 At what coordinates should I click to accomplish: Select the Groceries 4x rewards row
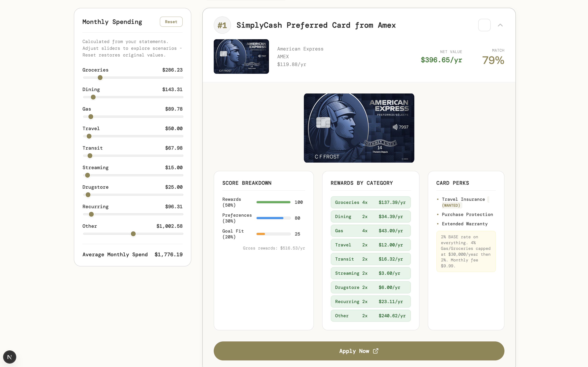point(370,202)
